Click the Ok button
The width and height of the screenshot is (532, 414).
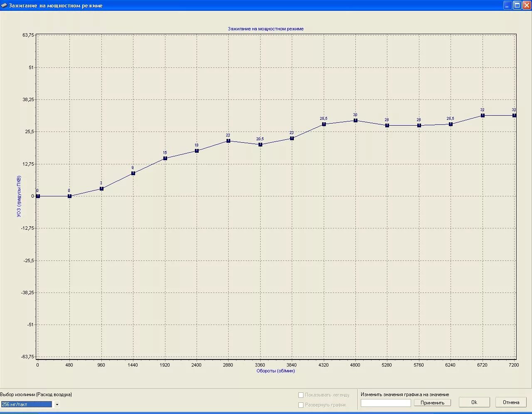474,402
